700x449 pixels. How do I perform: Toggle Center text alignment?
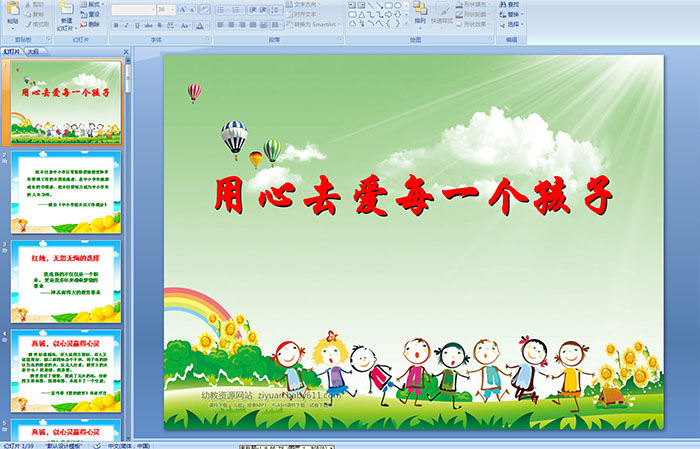click(231, 25)
